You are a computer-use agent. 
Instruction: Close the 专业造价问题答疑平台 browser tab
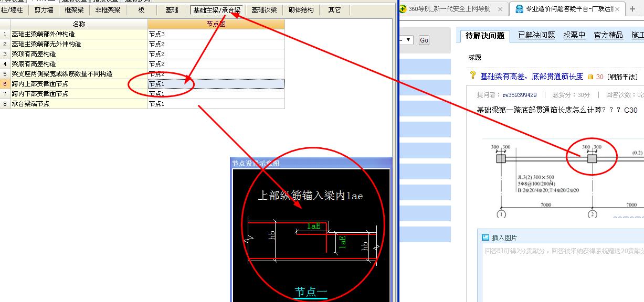coord(617,9)
